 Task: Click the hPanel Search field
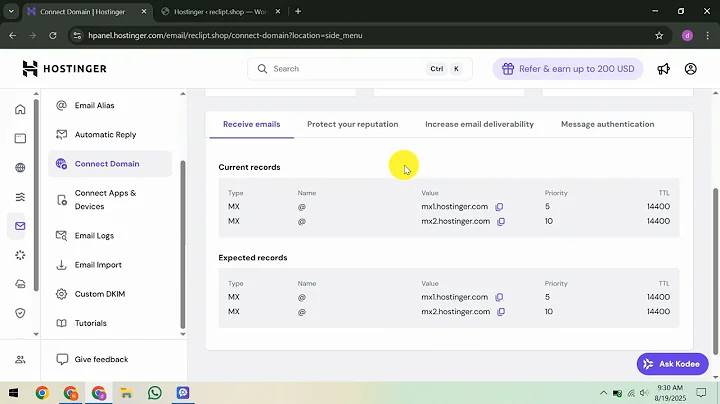[360, 69]
